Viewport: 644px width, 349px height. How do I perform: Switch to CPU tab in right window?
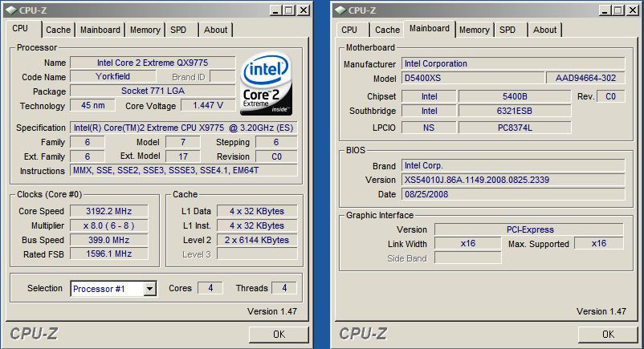pyautogui.click(x=349, y=30)
